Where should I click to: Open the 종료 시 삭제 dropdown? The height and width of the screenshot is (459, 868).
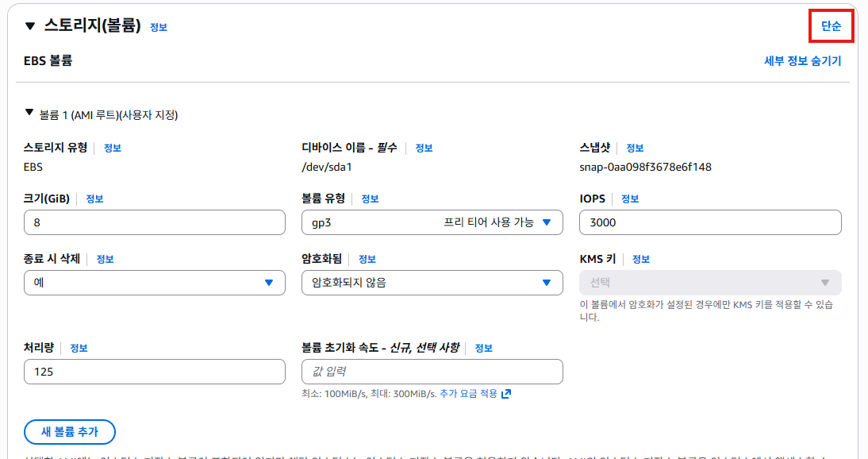pyautogui.click(x=155, y=283)
